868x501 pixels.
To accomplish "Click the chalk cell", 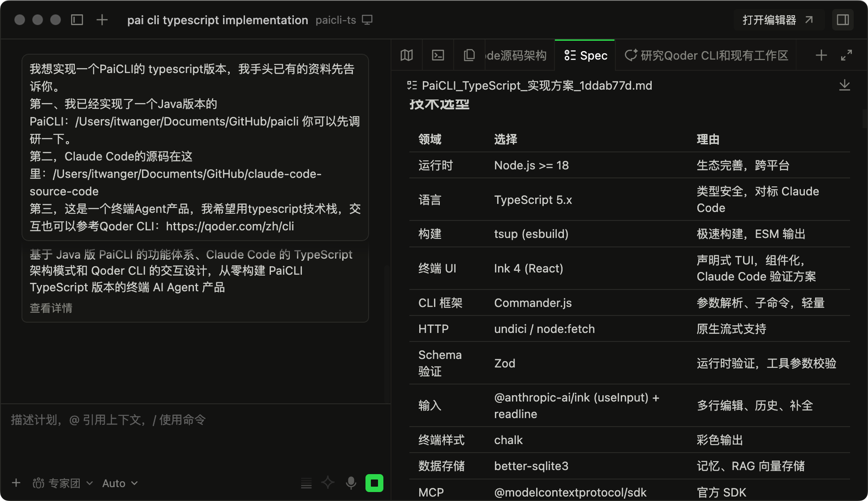I will point(508,440).
